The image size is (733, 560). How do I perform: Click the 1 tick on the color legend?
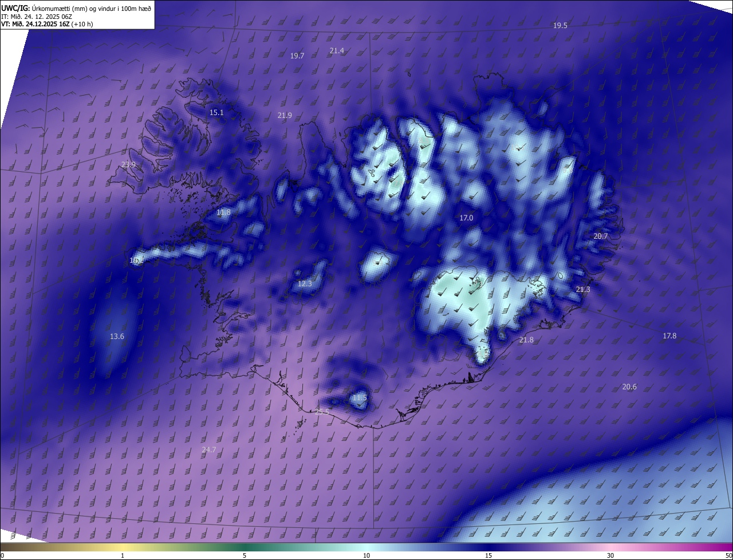coord(123,556)
